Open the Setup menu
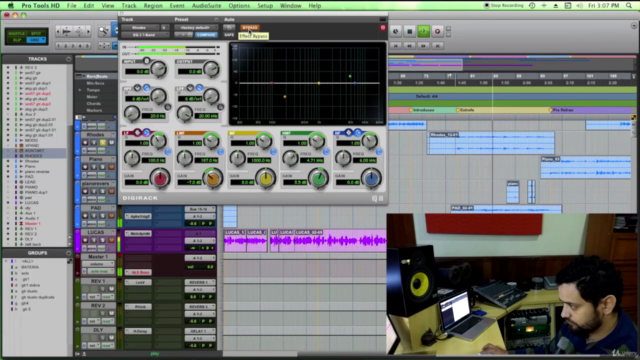 tap(265, 6)
